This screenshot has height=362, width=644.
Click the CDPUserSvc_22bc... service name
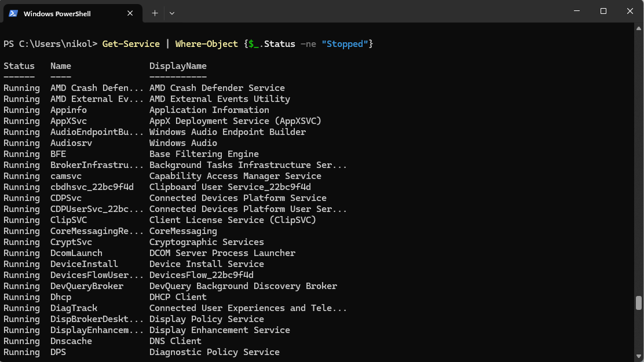(97, 209)
